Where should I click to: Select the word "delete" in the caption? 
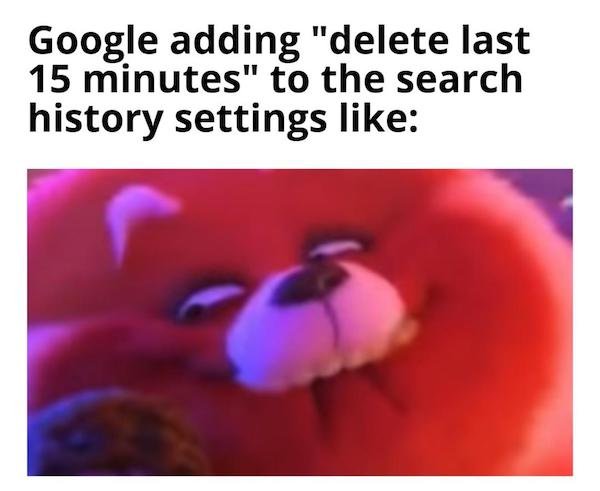[x=388, y=39]
